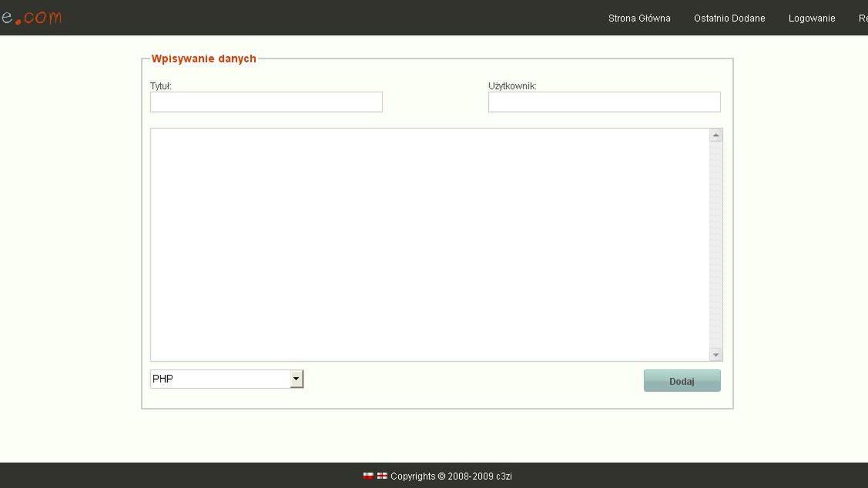Click the Dodaj submit button
This screenshot has height=488, width=868.
pyautogui.click(x=682, y=381)
